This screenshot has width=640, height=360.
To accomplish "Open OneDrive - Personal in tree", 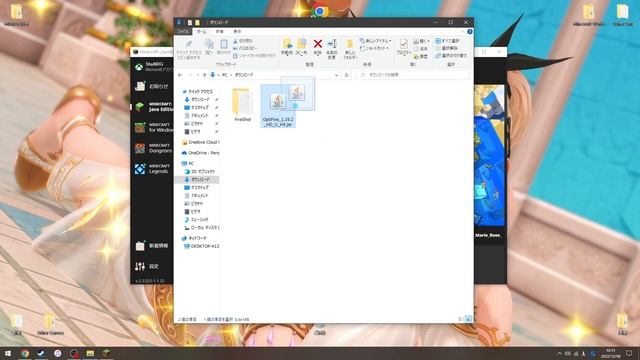I will [201, 153].
